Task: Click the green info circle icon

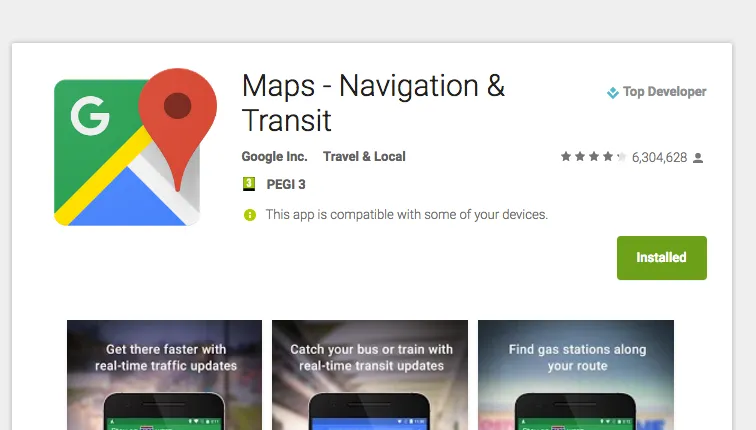Action: (x=250, y=215)
